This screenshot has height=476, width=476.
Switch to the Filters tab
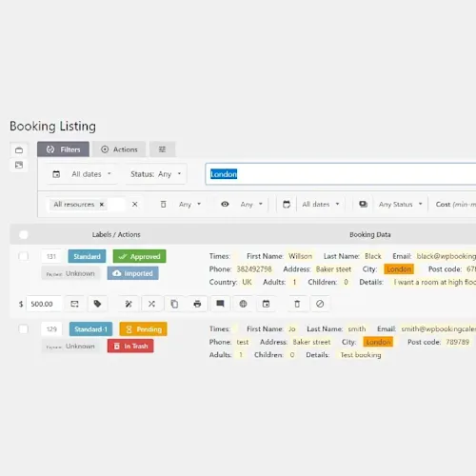[x=63, y=149]
